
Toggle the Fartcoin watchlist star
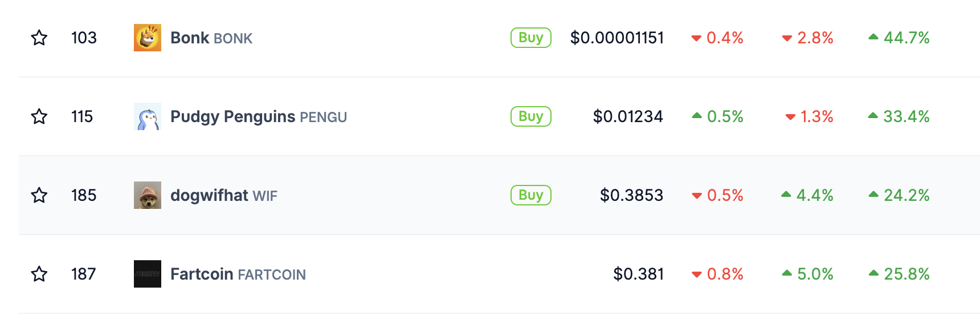point(39,274)
